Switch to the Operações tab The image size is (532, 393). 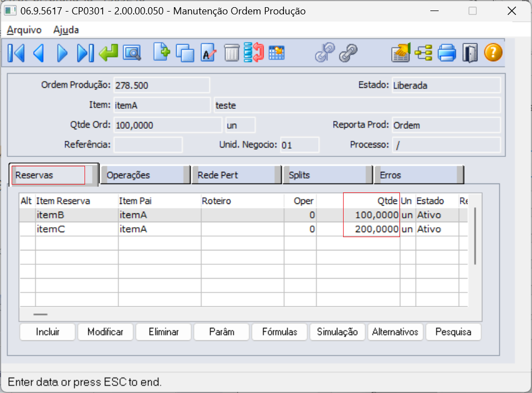click(x=145, y=175)
